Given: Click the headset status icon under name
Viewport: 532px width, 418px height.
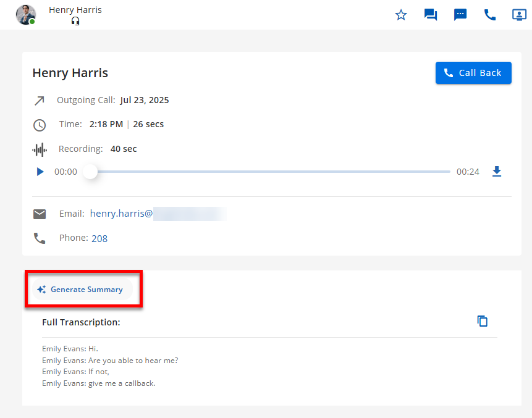Looking at the screenshot, I should pos(75,21).
